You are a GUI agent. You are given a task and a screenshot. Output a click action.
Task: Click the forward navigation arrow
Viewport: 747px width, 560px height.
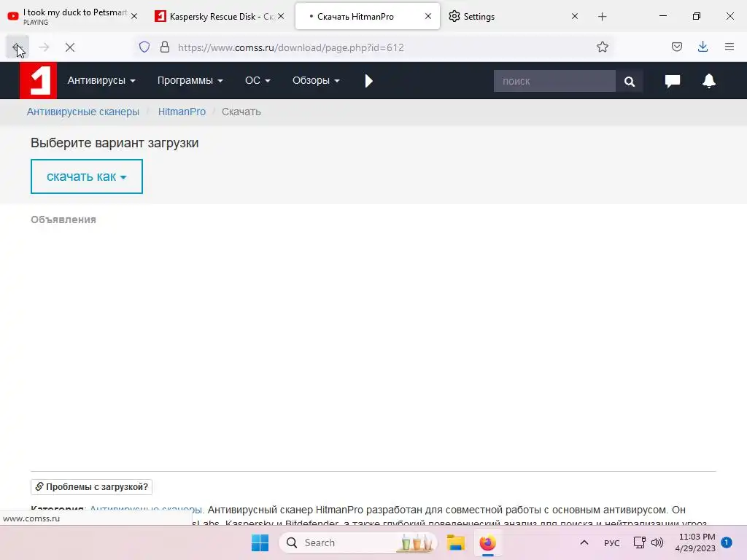click(x=44, y=47)
